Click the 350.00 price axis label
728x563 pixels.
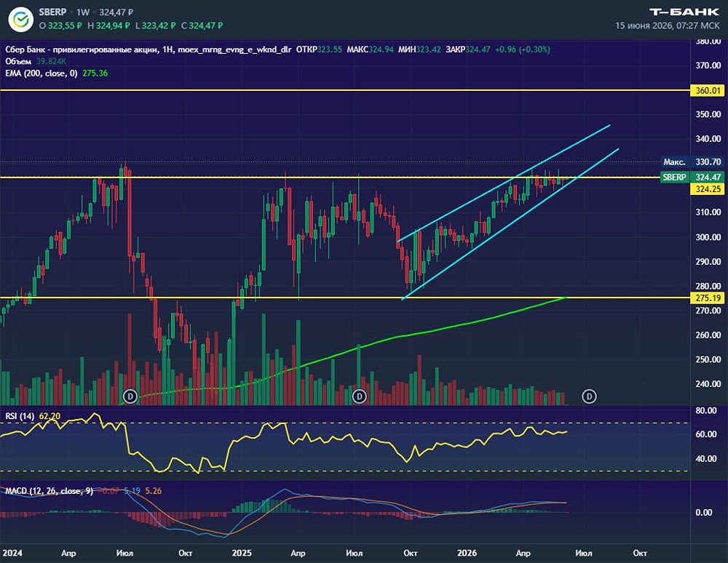click(708, 114)
